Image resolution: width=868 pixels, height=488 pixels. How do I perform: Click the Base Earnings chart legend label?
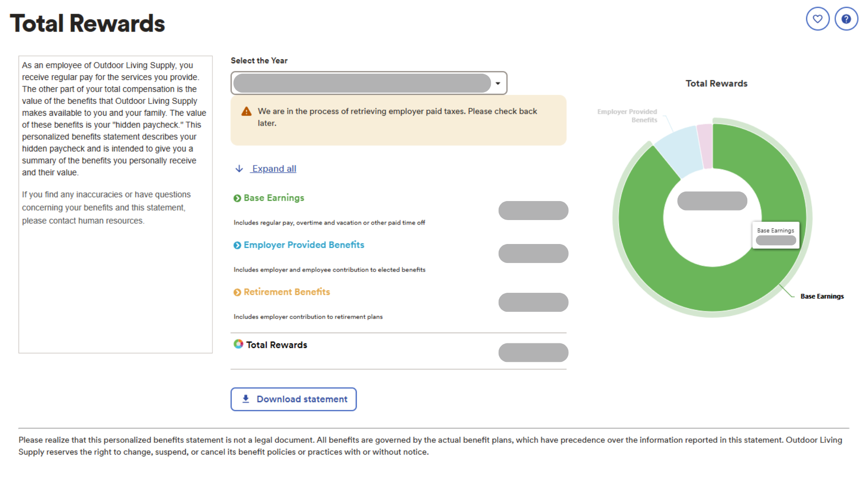(822, 296)
